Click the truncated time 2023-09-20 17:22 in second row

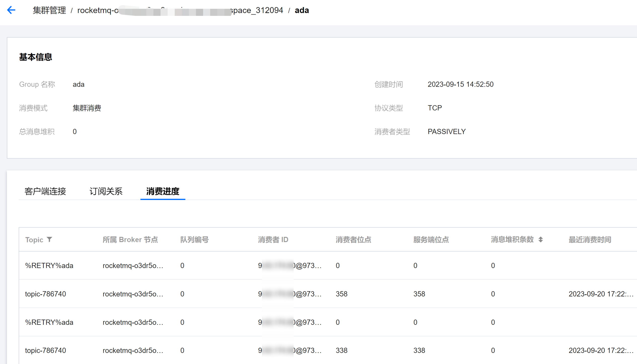coord(601,294)
